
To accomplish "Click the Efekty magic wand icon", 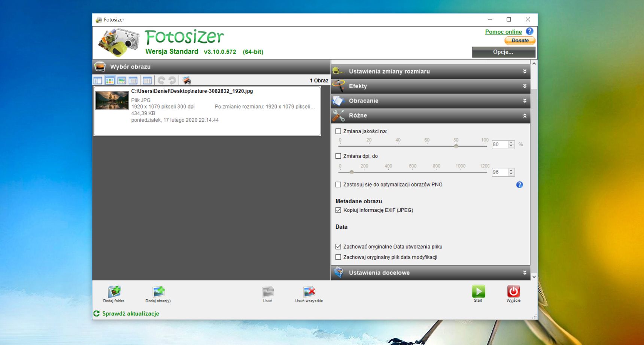I will pos(338,86).
